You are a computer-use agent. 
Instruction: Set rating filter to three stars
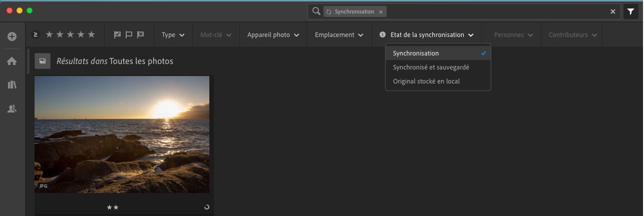point(70,34)
